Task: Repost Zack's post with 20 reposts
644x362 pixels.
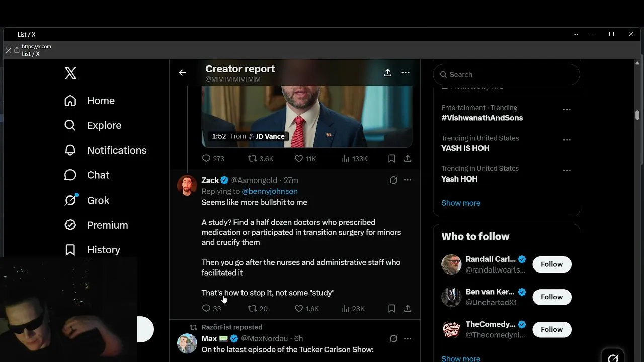Action: [258, 309]
